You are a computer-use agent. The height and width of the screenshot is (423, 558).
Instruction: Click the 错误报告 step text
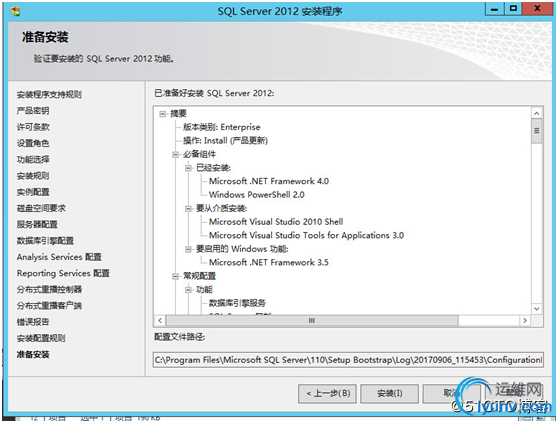[x=33, y=322]
